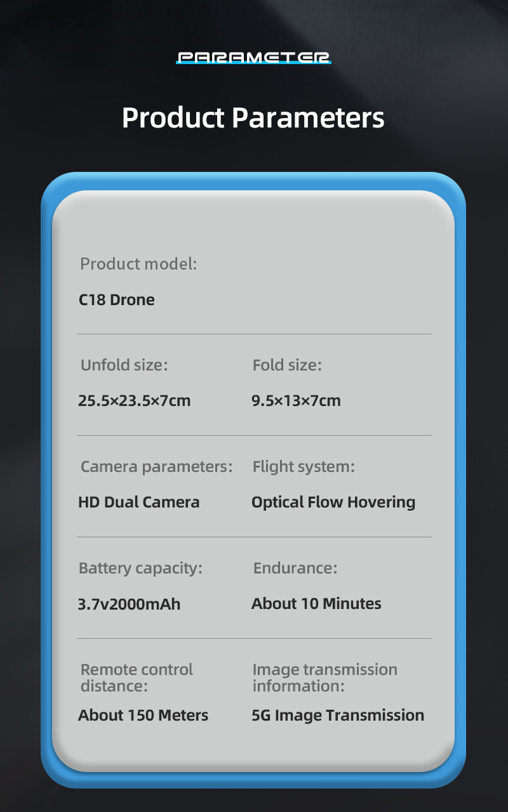Image resolution: width=508 pixels, height=812 pixels.
Task: Select the Flight system label
Action: [x=304, y=467]
